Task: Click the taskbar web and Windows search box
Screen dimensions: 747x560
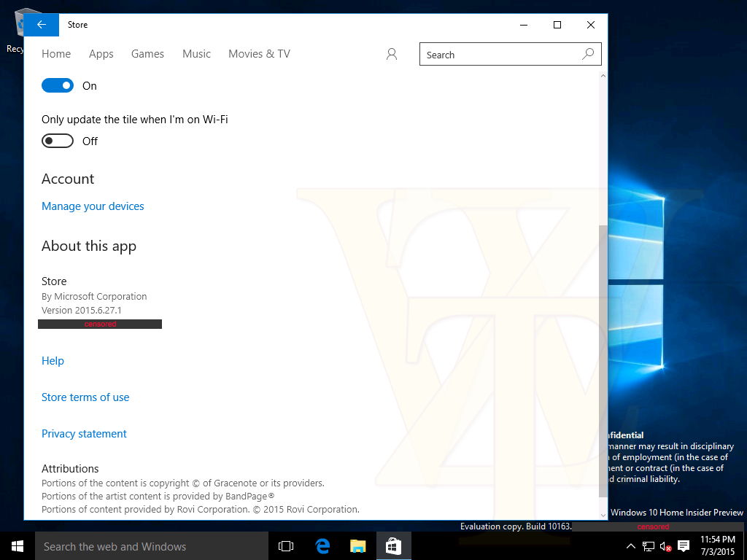Action: 152,546
